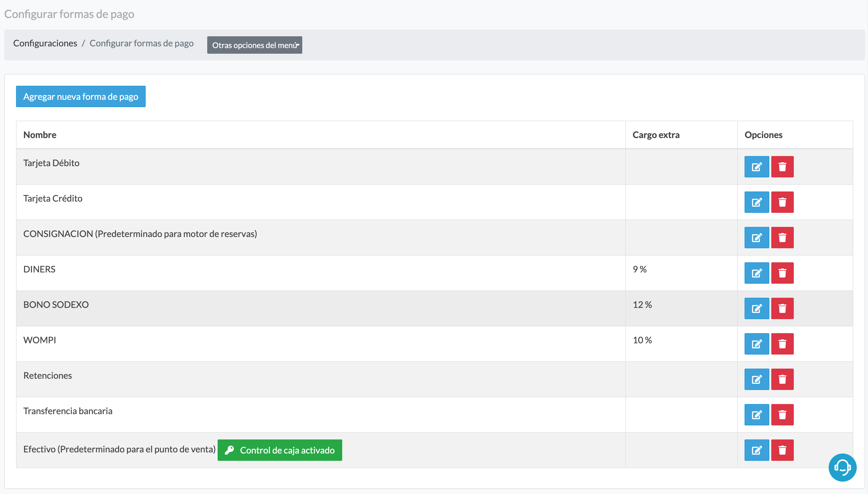Delete the Retenciones payment method
868x494 pixels.
782,379
